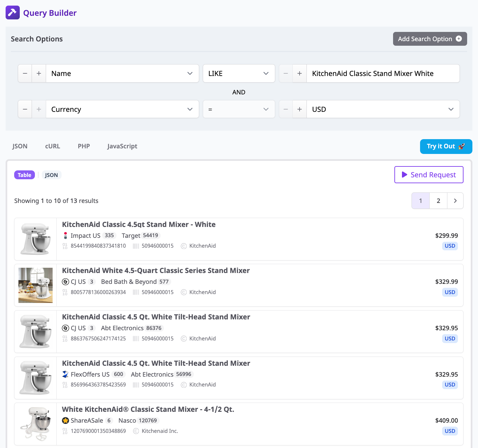Screen dimensions: 478x448
Task: Open the LIKE operator dropdown
Action: [x=239, y=73]
